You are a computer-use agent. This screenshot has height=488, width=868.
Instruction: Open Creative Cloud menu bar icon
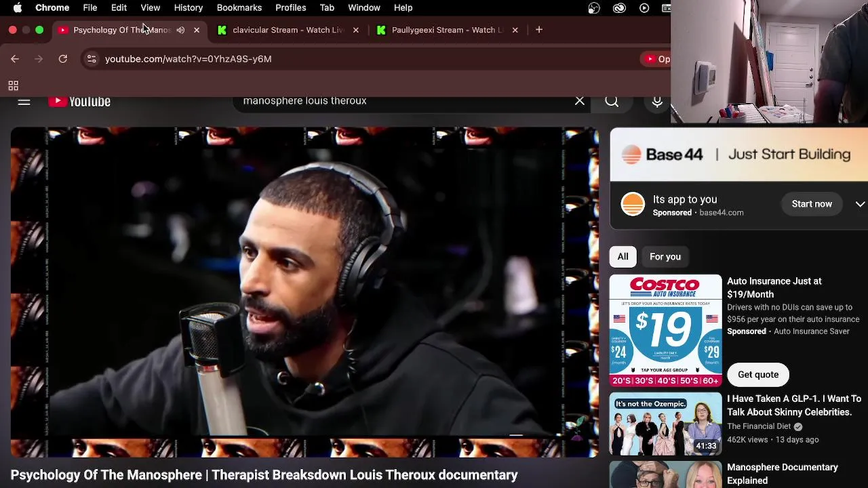click(x=619, y=7)
